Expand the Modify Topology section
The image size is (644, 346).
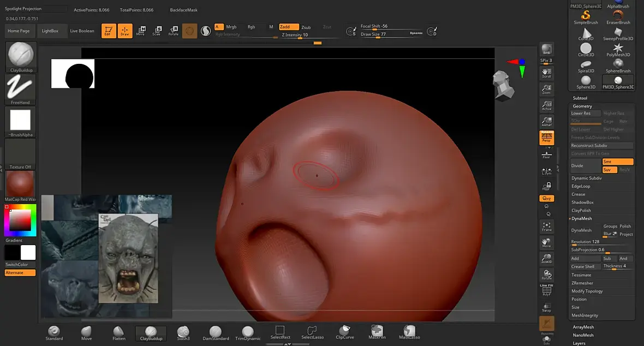587,291
